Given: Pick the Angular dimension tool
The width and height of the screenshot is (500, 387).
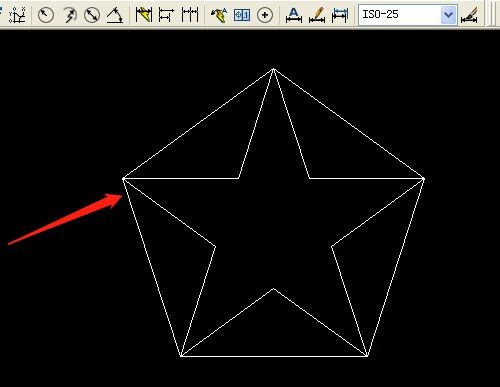Looking at the screenshot, I should point(115,15).
